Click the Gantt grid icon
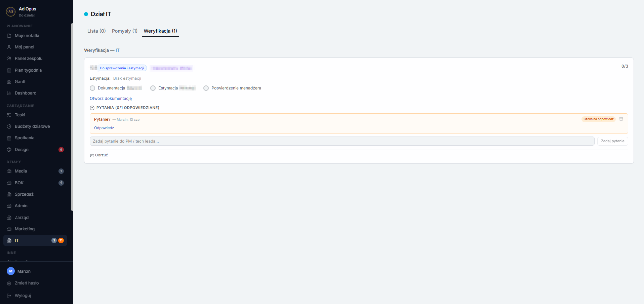The width and height of the screenshot is (644, 304). (9, 82)
